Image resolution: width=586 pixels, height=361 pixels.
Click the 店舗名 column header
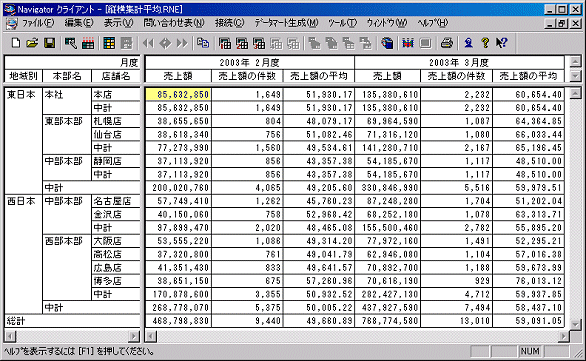pyautogui.click(x=116, y=76)
